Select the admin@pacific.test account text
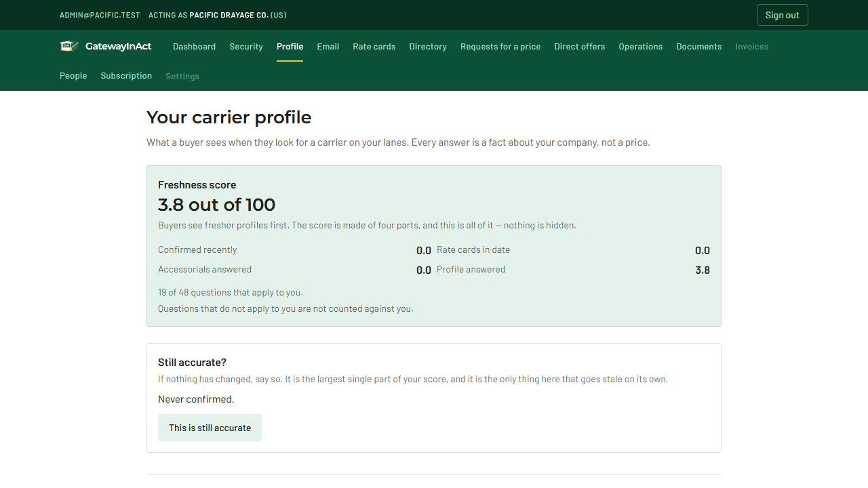Viewport: 868px width, 488px height. (100, 15)
